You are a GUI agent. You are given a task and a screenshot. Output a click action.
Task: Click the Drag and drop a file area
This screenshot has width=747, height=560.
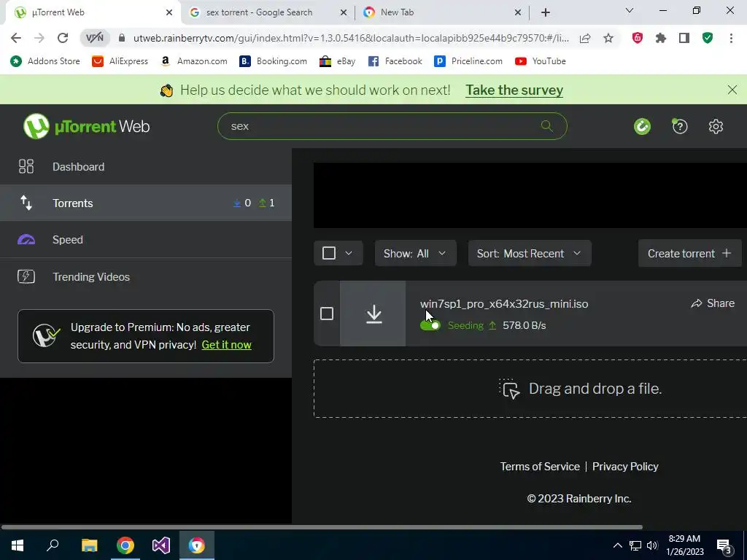(530, 389)
